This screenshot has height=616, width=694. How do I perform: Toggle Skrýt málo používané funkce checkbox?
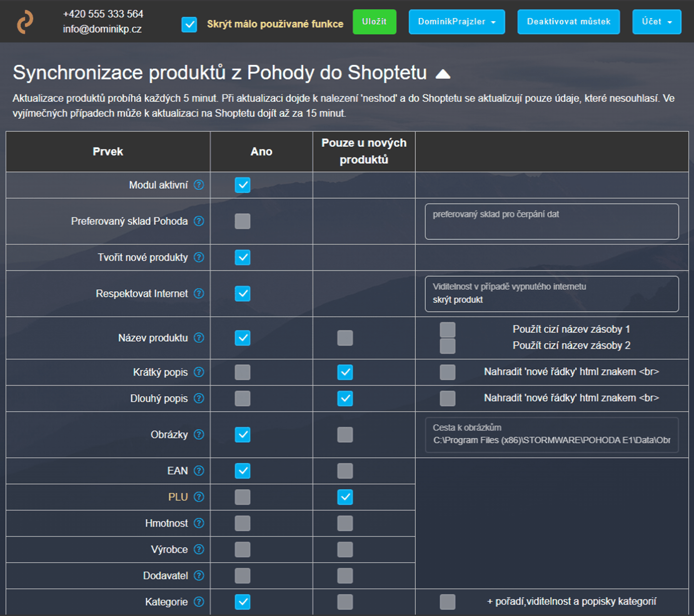coord(189,24)
